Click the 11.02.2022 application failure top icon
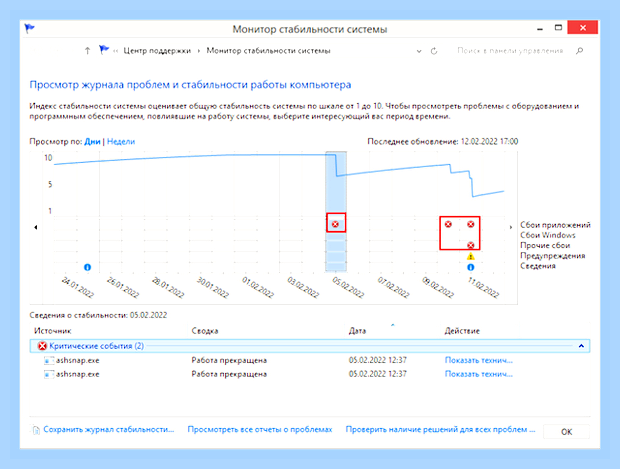This screenshot has width=620, height=469. coord(471,224)
